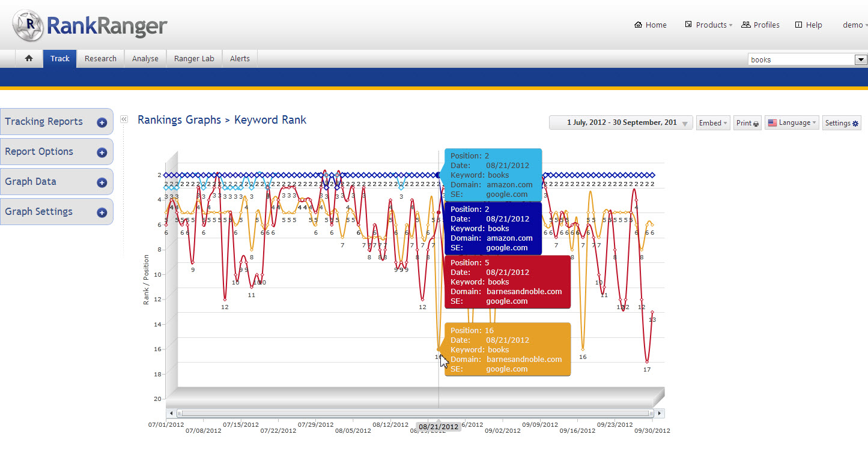Viewport: 868px width, 449px height.
Task: Open Settings with the gear icon
Action: pyautogui.click(x=842, y=123)
